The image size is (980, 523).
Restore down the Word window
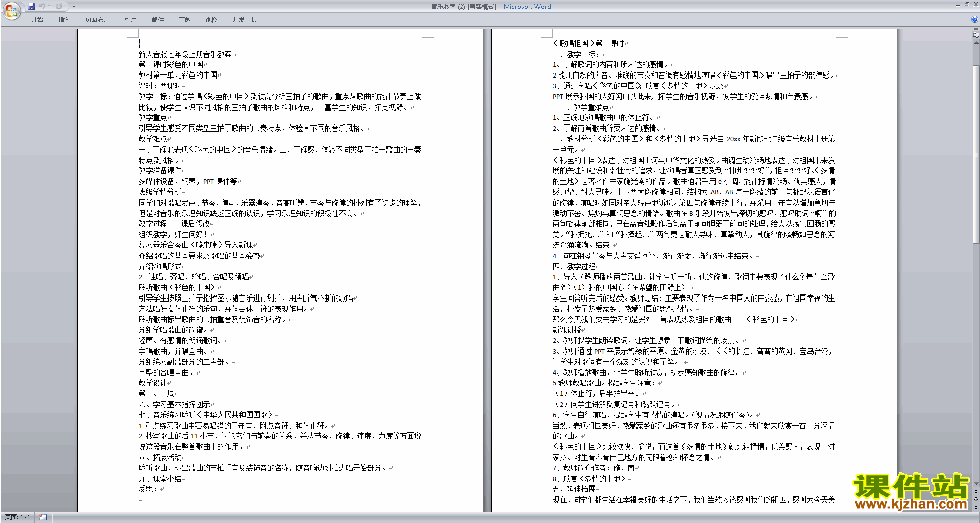pyautogui.click(x=967, y=5)
